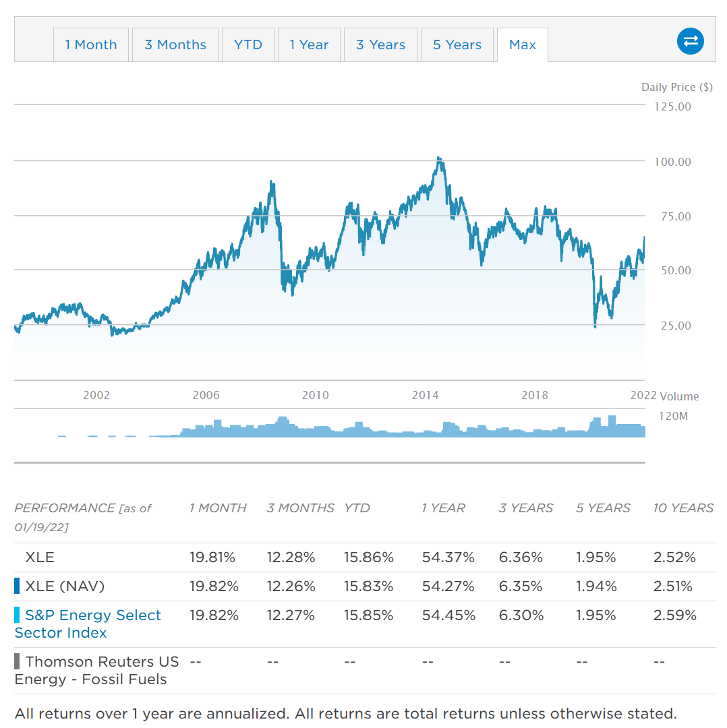This screenshot has width=727, height=728.
Task: Choose the 5 Years tab
Action: [x=457, y=44]
